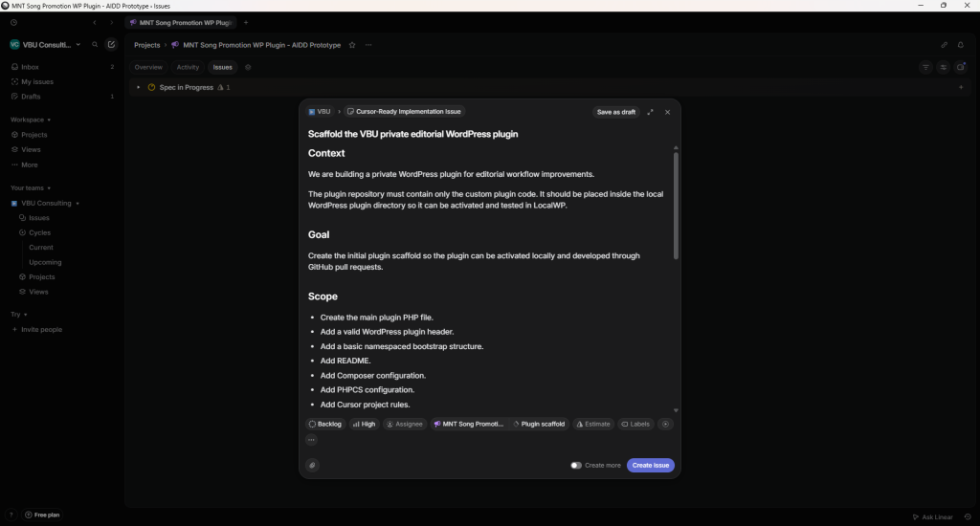Expand the issue dialog to fullscreen
980x526 pixels.
click(650, 112)
